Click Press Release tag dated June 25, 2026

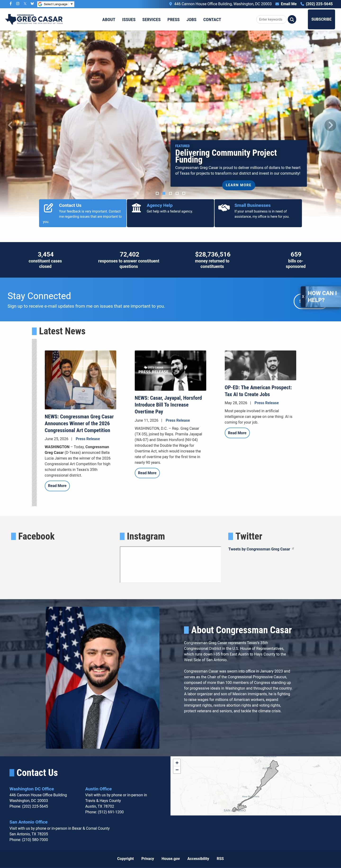[88, 439]
